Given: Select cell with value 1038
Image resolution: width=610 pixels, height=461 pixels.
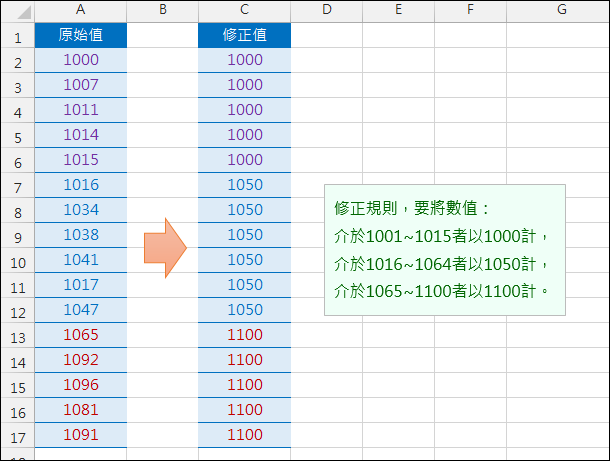Looking at the screenshot, I should point(81,235).
